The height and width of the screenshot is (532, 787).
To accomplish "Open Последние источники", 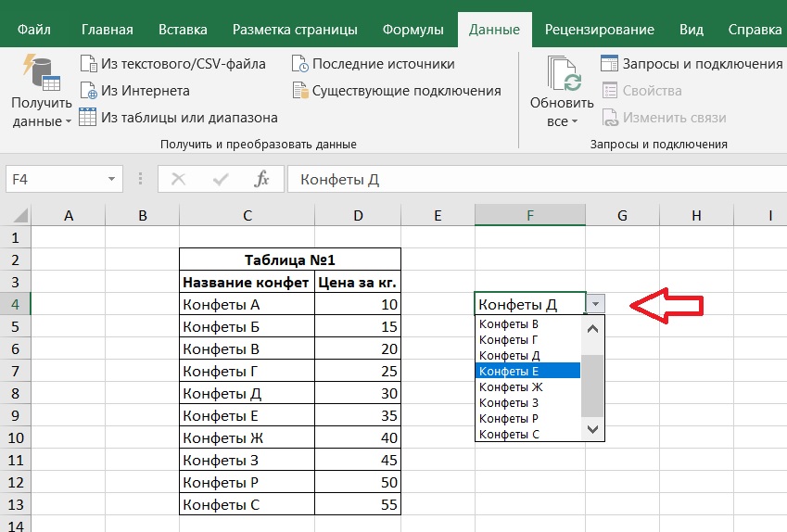I will 373,64.
